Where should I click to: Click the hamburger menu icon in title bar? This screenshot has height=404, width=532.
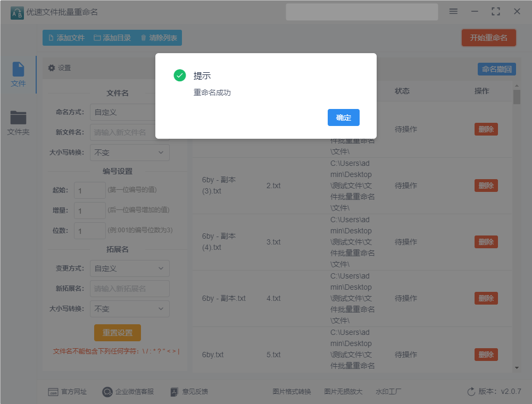pos(453,11)
